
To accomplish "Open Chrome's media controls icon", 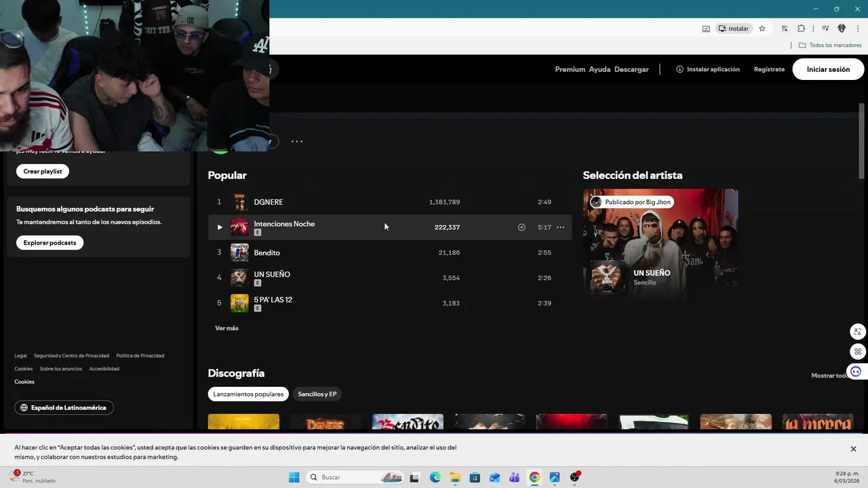I will pos(825,28).
